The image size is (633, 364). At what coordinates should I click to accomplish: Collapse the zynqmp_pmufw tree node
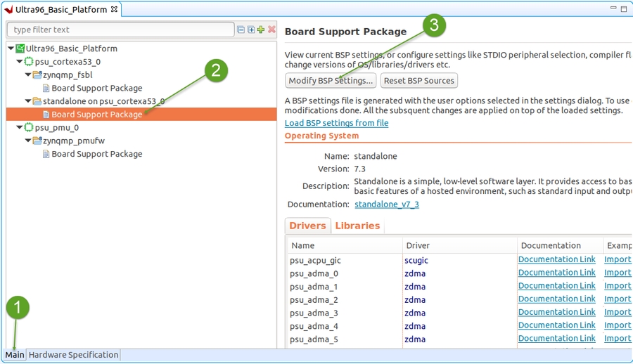click(x=28, y=141)
